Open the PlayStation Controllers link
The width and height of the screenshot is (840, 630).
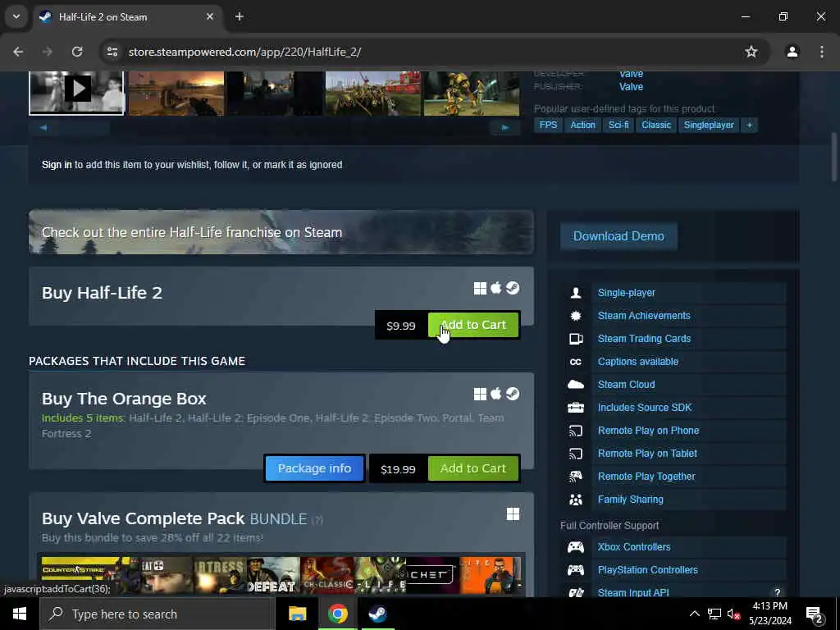[x=648, y=570]
